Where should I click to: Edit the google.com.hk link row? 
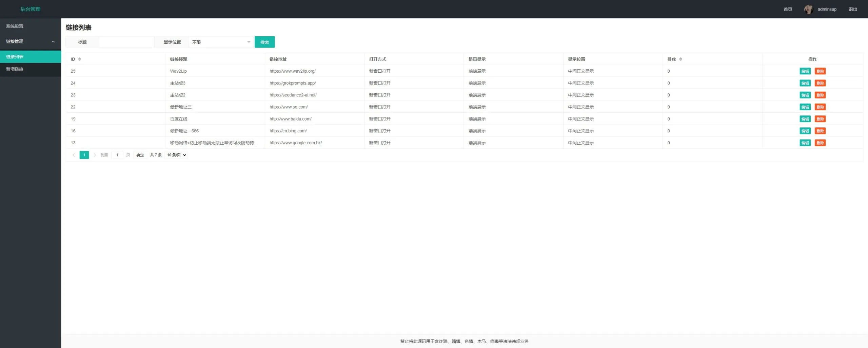click(805, 143)
